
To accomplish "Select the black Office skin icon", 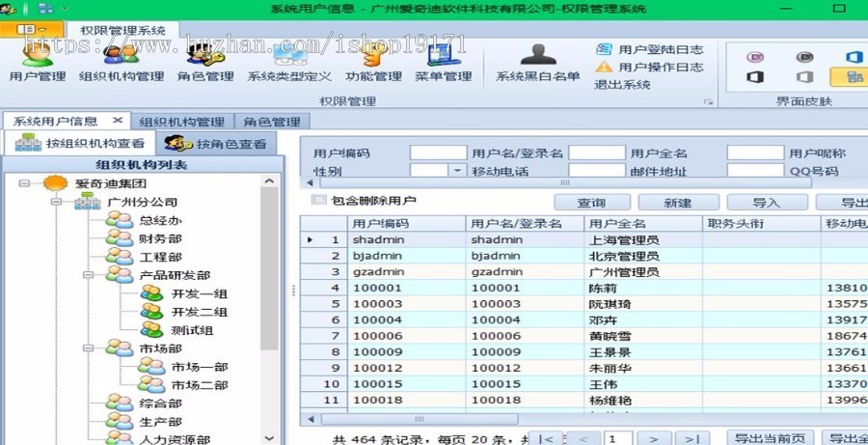I will (x=755, y=77).
